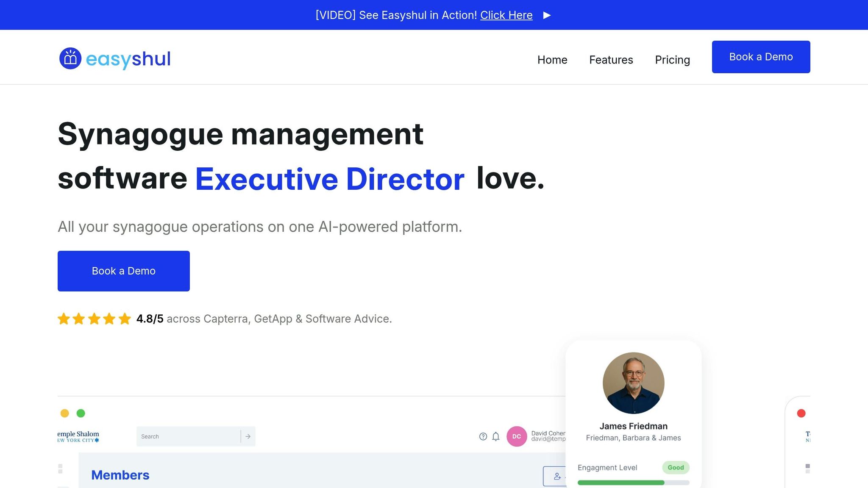The width and height of the screenshot is (868, 488).
Task: Click the add member person icon button
Action: coord(557,477)
